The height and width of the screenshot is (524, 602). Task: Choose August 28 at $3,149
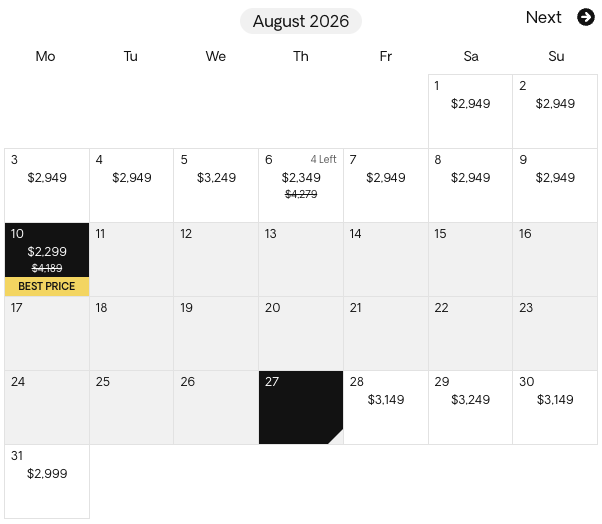(386, 407)
